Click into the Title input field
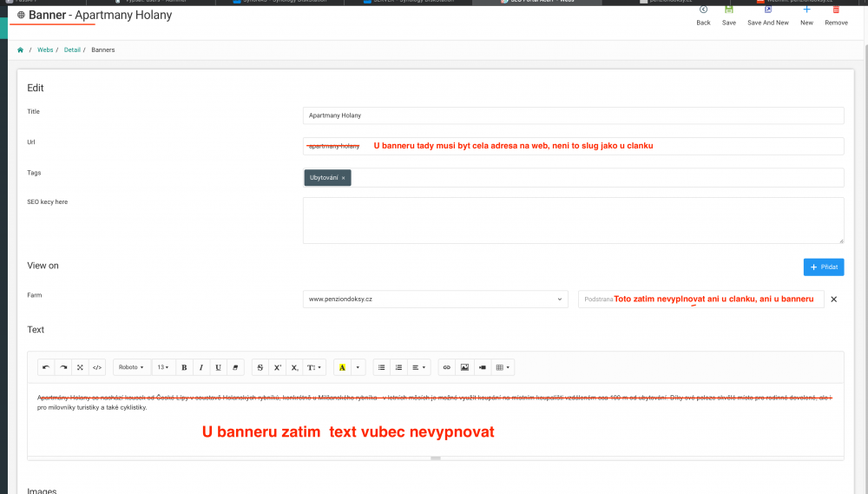The width and height of the screenshot is (868, 494). (x=573, y=115)
